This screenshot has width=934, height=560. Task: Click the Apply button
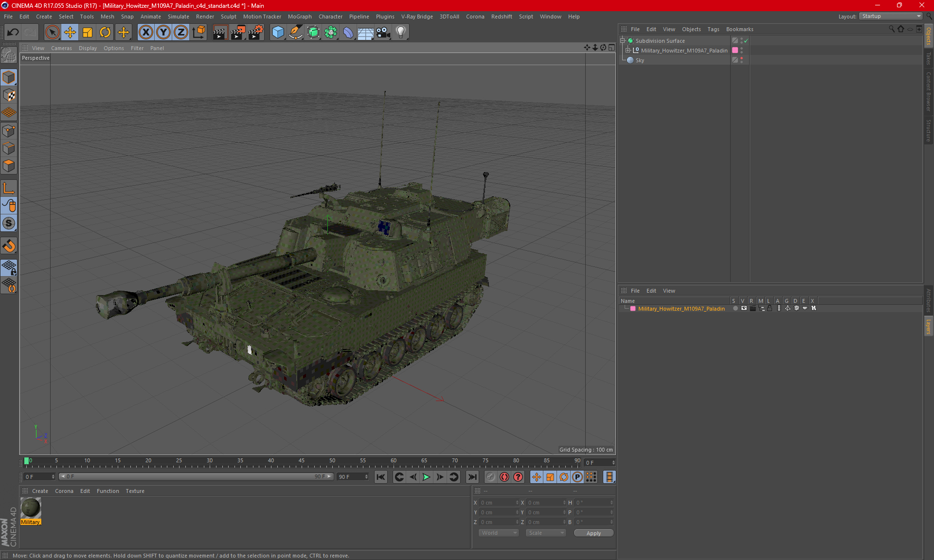pyautogui.click(x=593, y=533)
